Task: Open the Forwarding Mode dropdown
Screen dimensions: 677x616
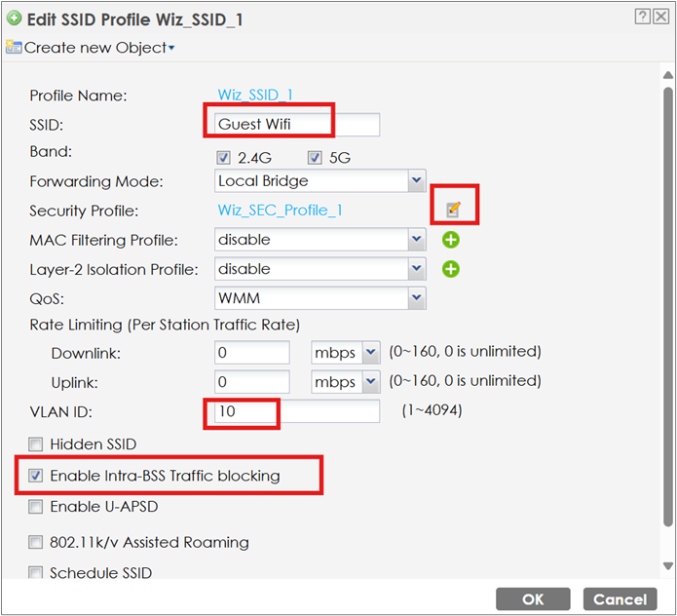Action: coord(320,180)
